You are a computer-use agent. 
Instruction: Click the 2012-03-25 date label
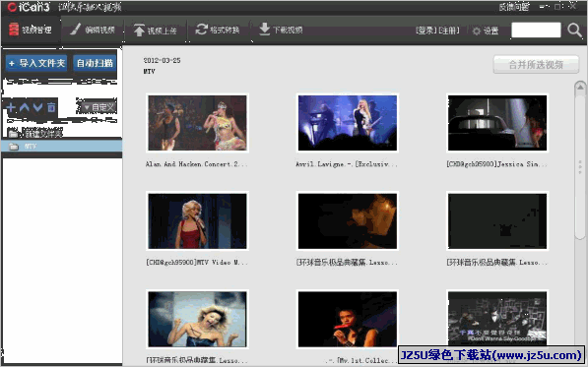(x=162, y=60)
